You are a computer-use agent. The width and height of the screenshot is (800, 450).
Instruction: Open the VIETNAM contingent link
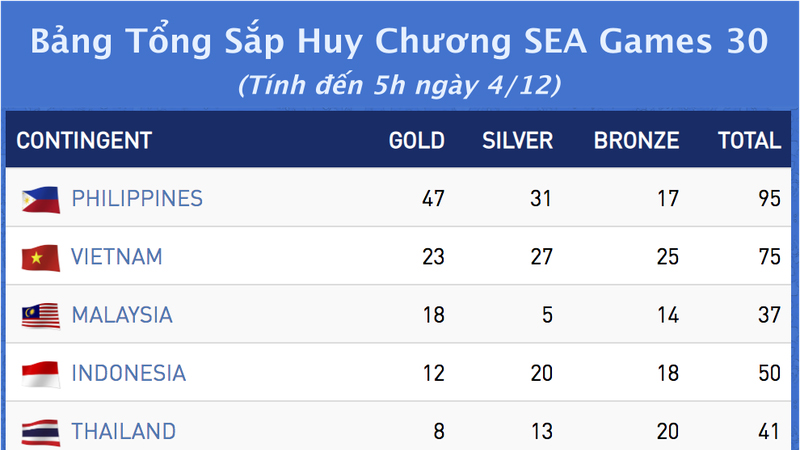pyautogui.click(x=116, y=257)
